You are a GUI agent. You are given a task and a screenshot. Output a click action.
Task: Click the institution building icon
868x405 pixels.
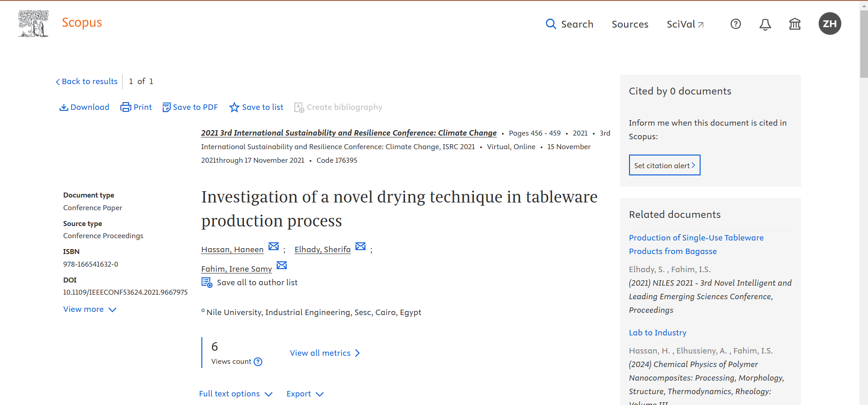[x=795, y=24]
